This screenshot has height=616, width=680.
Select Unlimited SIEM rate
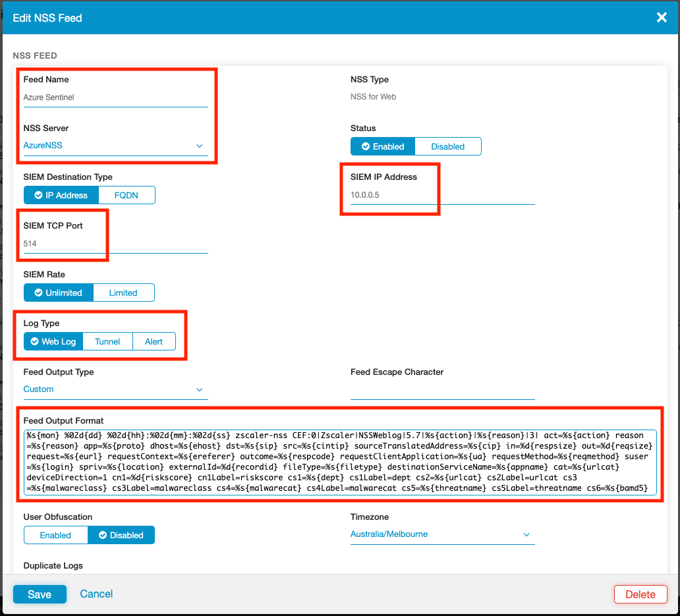(58, 293)
